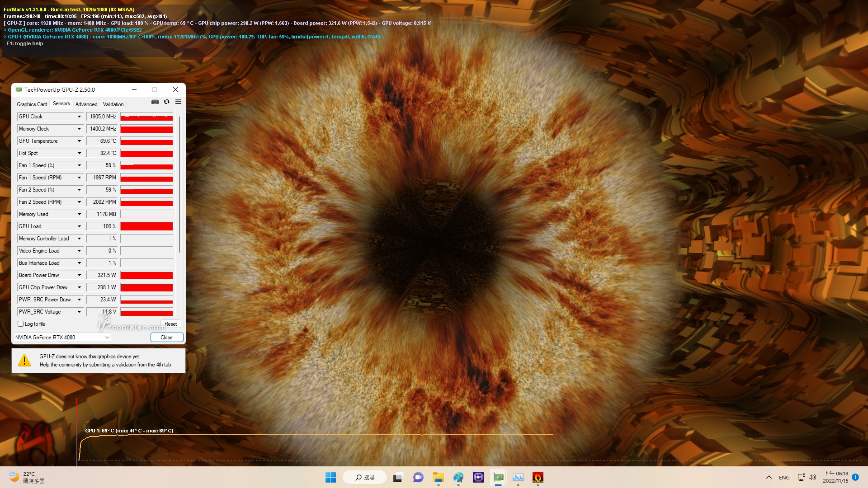
Task: Expand the GPU Clock sensor dropdown
Action: (79, 117)
